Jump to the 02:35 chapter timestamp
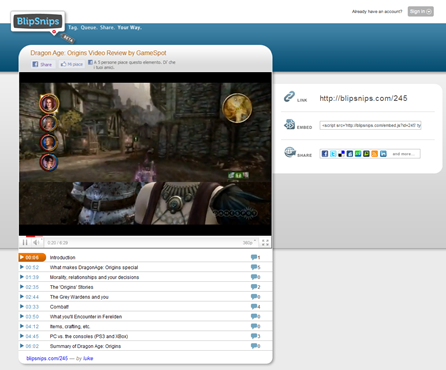This screenshot has height=370, width=446. 32,287
